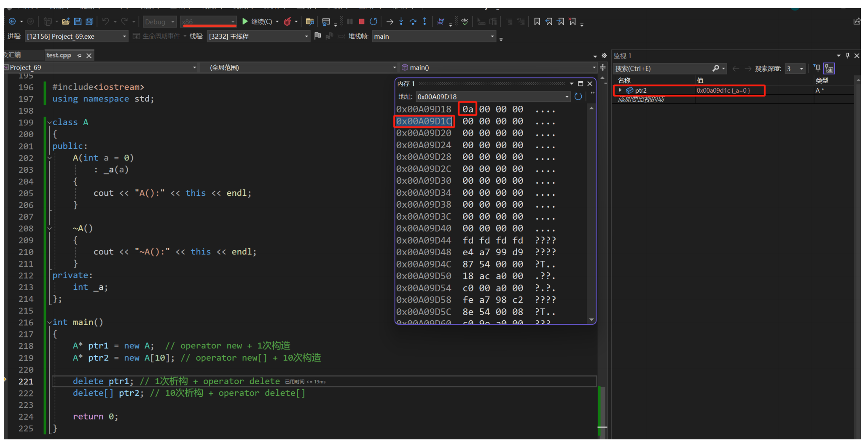Click the delete[] ptr2 code line

pyautogui.click(x=189, y=393)
